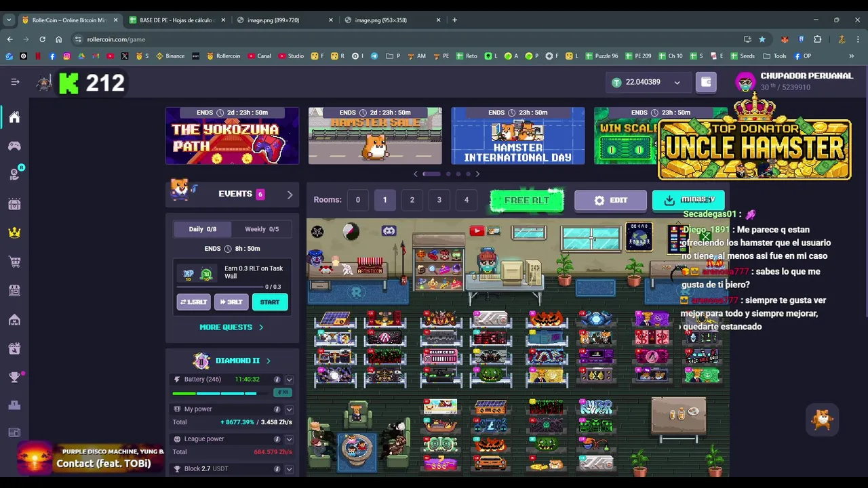Click the FREE RLT button
Screen dimensions: 868x488
click(x=527, y=200)
